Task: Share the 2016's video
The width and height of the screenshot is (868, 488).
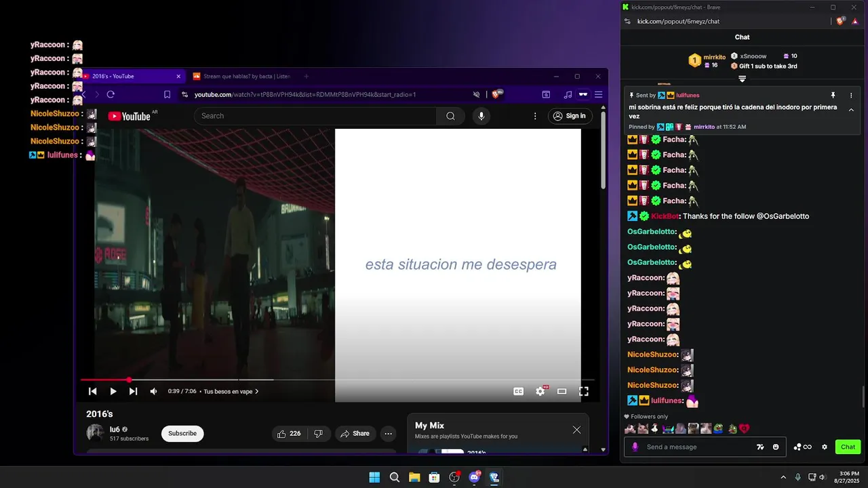Action: [x=355, y=434]
